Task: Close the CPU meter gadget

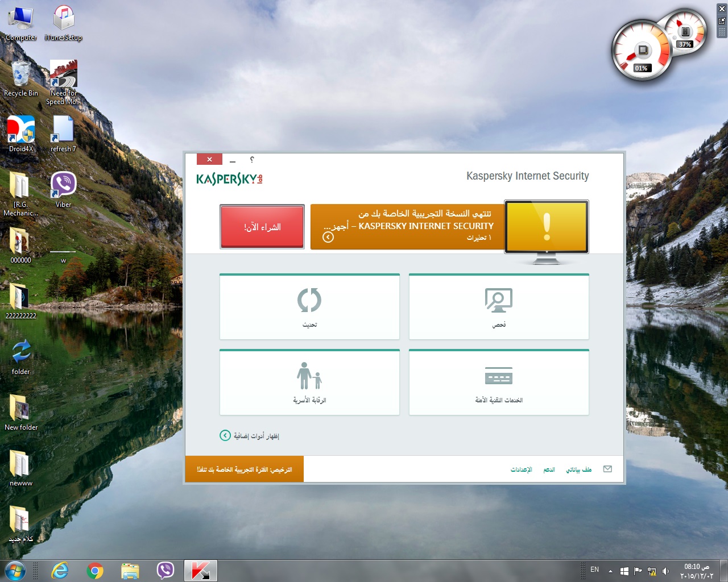Action: pyautogui.click(x=722, y=9)
